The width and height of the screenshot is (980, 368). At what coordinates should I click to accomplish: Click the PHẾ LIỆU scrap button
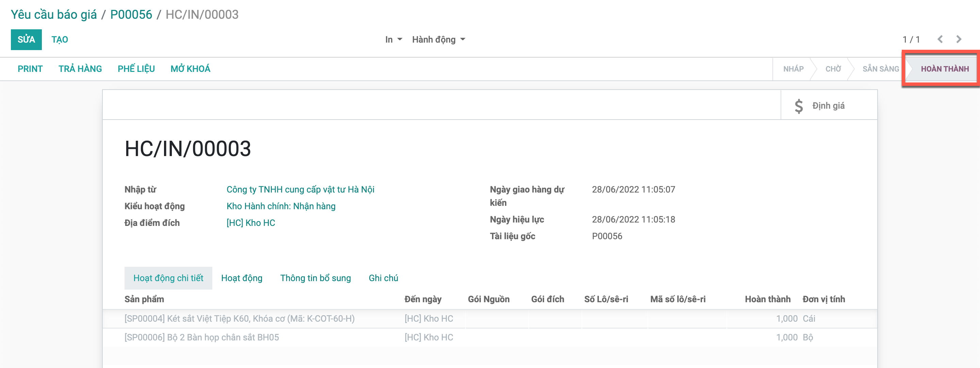coord(136,68)
